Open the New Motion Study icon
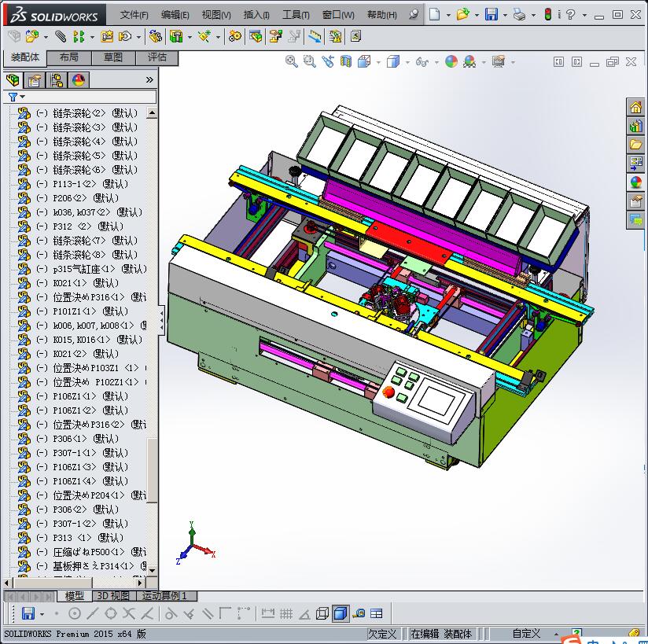 tap(234, 36)
